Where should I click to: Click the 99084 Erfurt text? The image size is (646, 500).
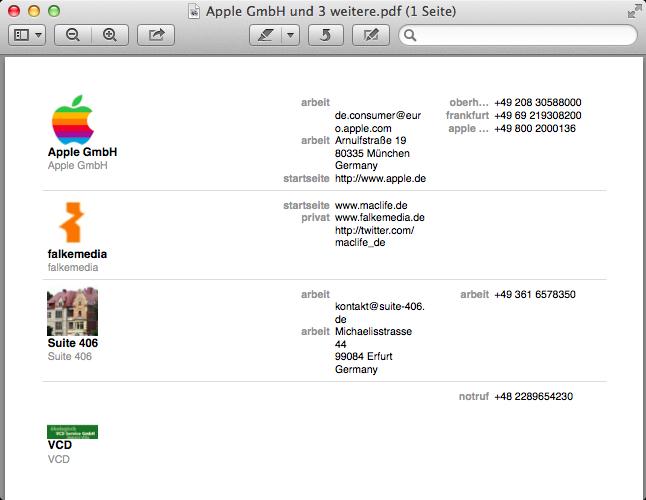[x=363, y=356]
